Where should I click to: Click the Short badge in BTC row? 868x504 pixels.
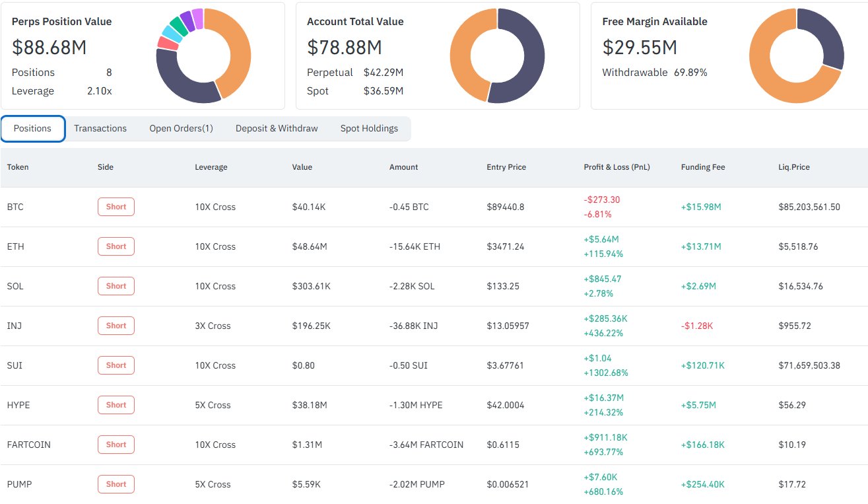tap(116, 207)
